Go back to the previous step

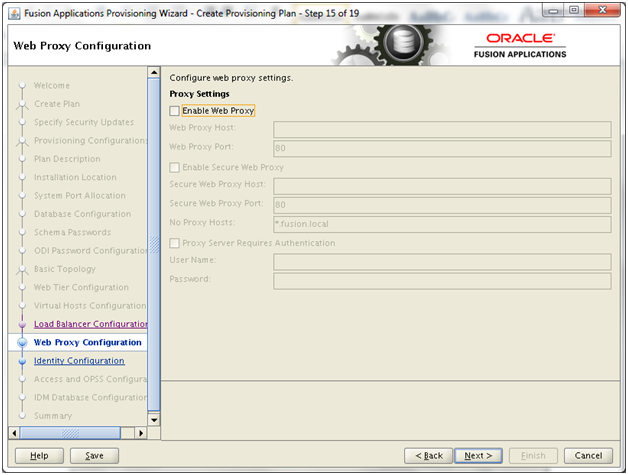point(429,456)
